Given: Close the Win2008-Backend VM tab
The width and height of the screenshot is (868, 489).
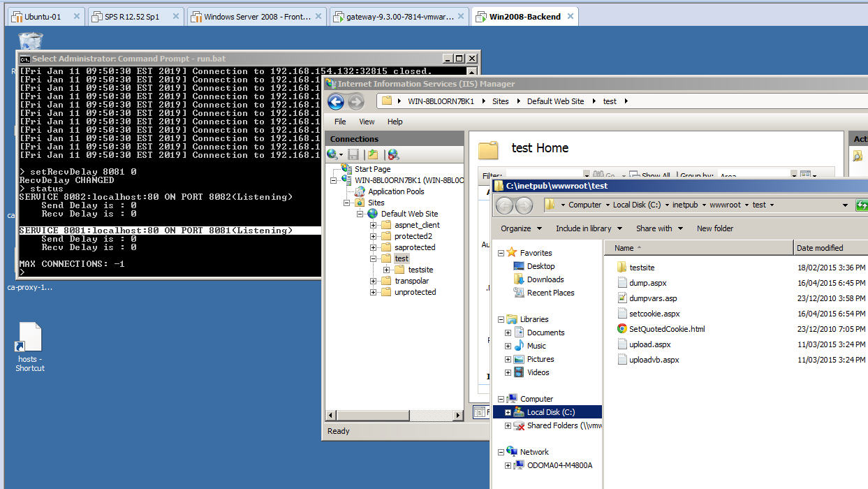Looking at the screenshot, I should (571, 17).
